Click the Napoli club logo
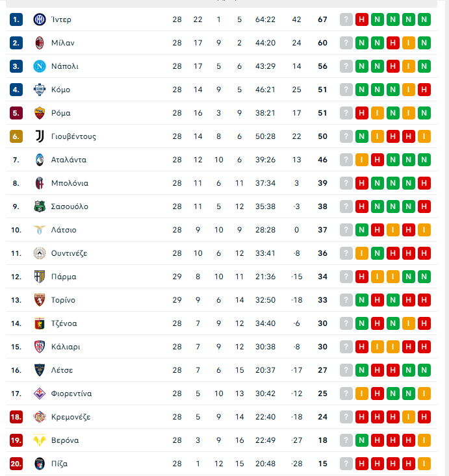This screenshot has height=476, width=449. 40,66
